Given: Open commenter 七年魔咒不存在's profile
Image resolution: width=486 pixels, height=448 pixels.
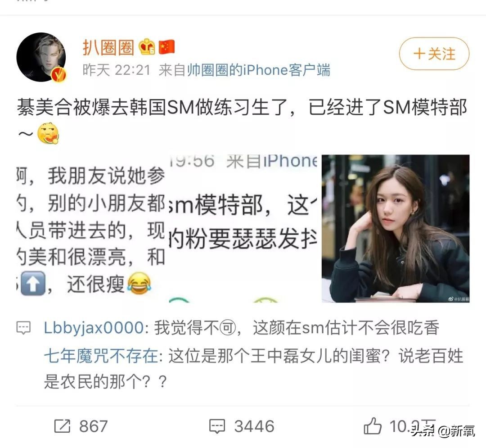Looking at the screenshot, I should tap(101, 356).
